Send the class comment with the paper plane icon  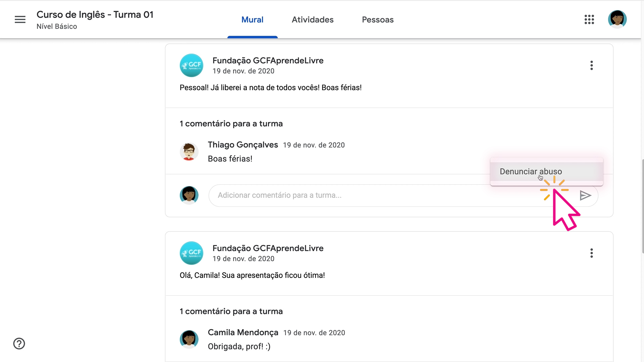[x=585, y=195]
